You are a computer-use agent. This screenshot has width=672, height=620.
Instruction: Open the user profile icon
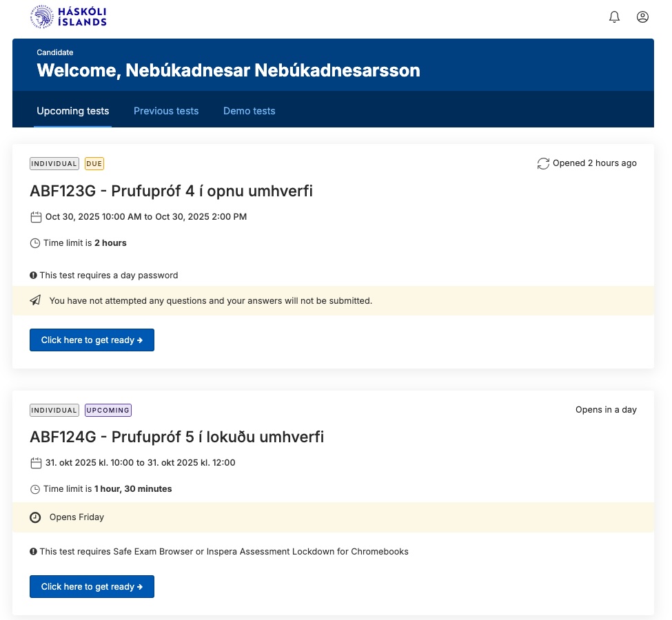point(642,17)
